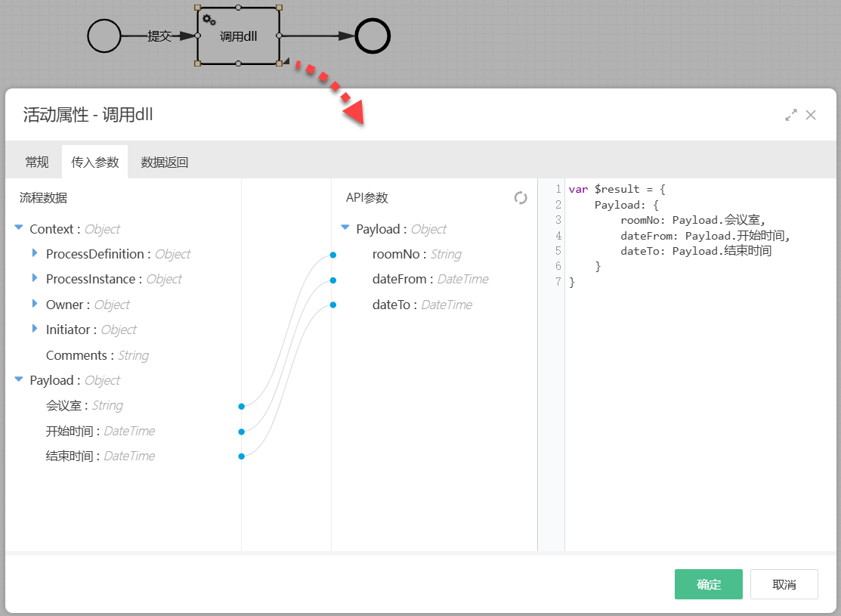841x616 pixels.
Task: Select the end event circle
Action: 373,36
